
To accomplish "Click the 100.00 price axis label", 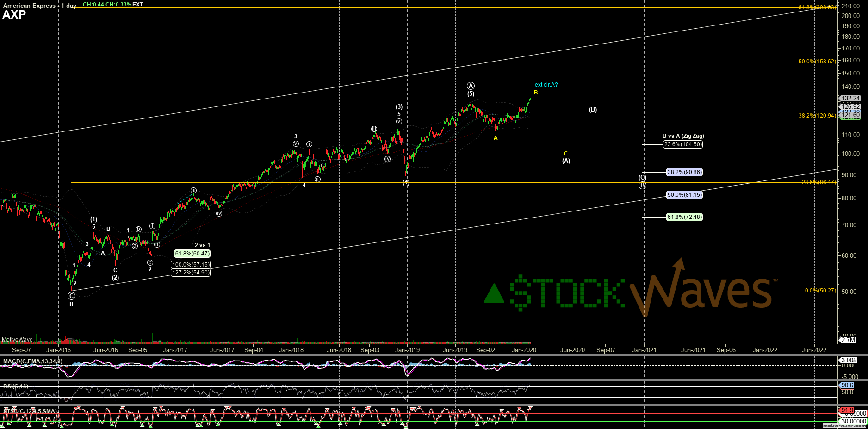I will (x=850, y=154).
